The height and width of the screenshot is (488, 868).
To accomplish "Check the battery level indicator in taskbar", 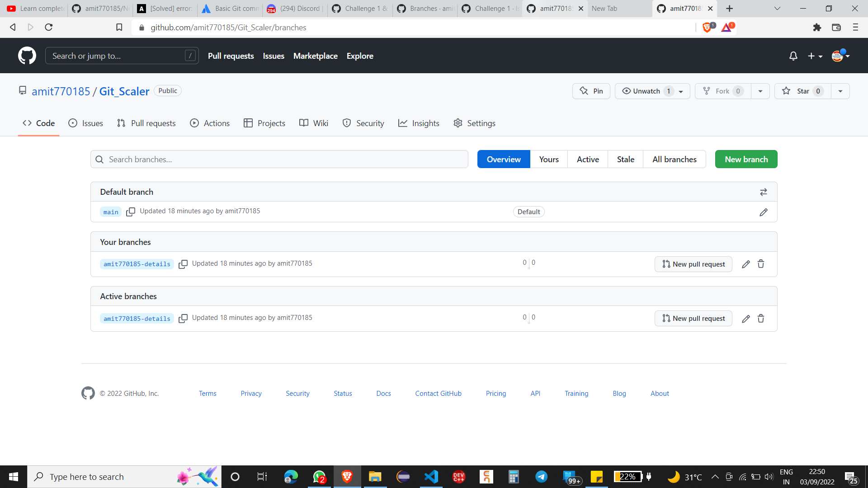I will click(628, 476).
